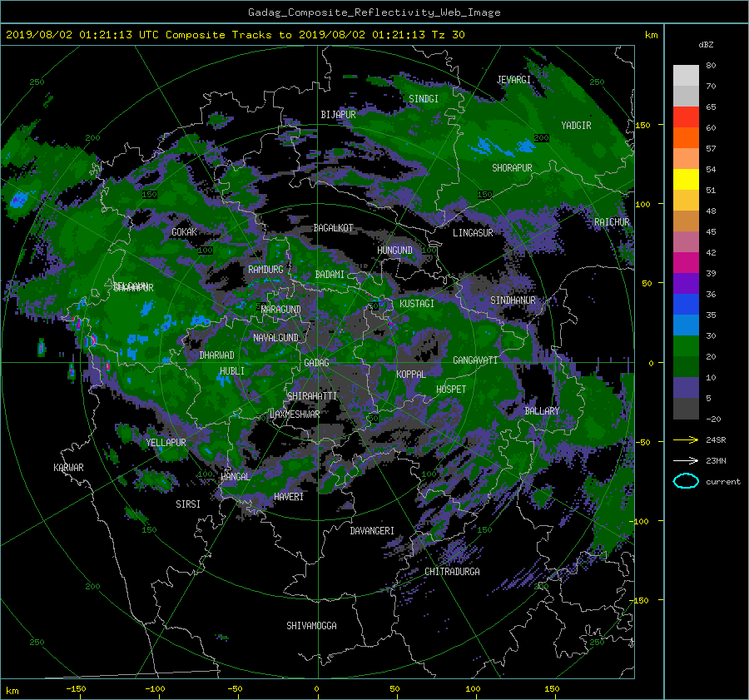Pick the light gray 70-80 dBZ swatch
Image resolution: width=749 pixels, height=700 pixels.
pyautogui.click(x=686, y=75)
